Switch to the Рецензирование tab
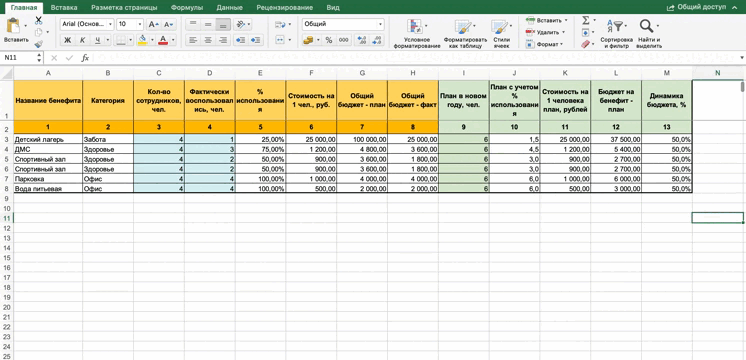746x360 pixels. [285, 8]
